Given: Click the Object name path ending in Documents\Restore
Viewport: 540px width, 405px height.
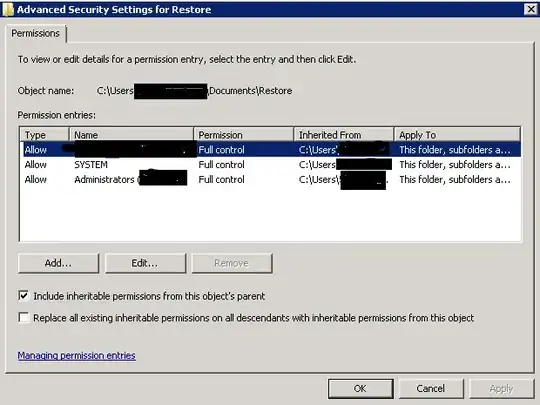Looking at the screenshot, I should tap(194, 91).
